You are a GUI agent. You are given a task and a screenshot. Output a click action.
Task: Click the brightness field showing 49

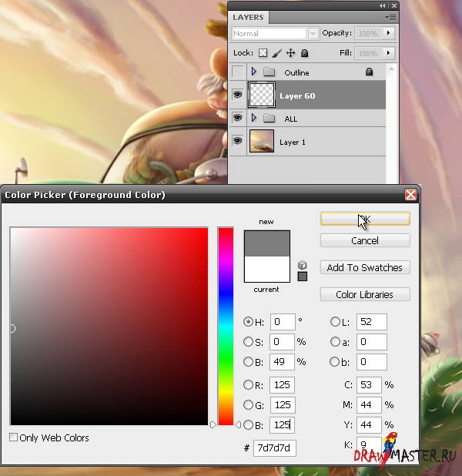point(282,361)
